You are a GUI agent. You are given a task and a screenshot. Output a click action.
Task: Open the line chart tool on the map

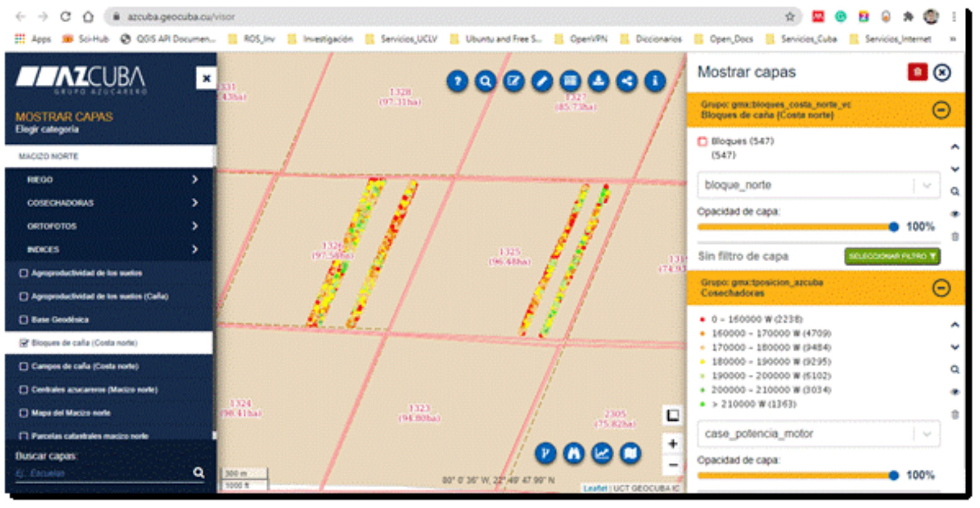pos(602,453)
